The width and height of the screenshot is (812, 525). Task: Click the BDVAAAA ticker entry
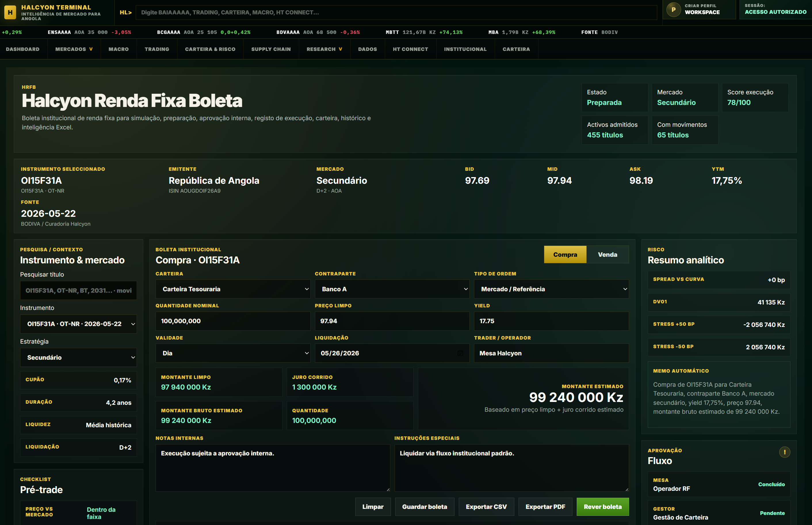click(318, 32)
